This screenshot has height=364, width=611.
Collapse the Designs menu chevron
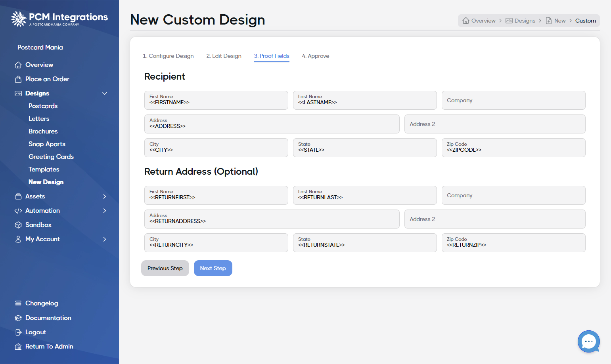(105, 93)
